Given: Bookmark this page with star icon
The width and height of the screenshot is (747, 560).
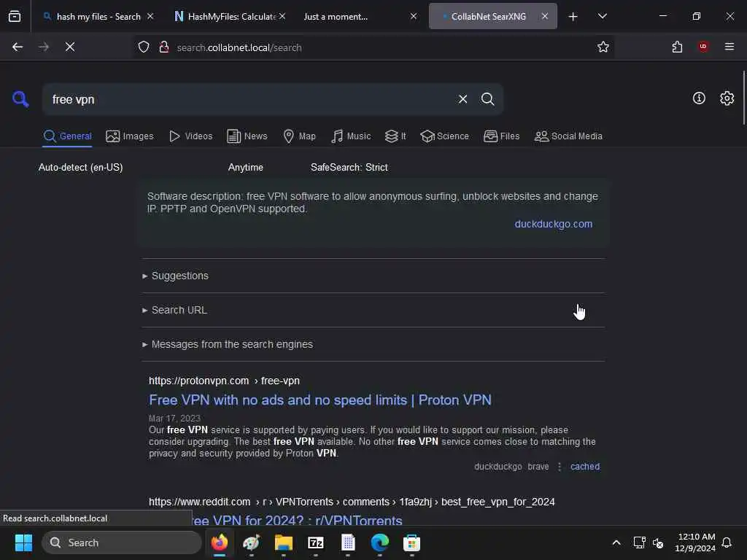Looking at the screenshot, I should click(x=603, y=47).
